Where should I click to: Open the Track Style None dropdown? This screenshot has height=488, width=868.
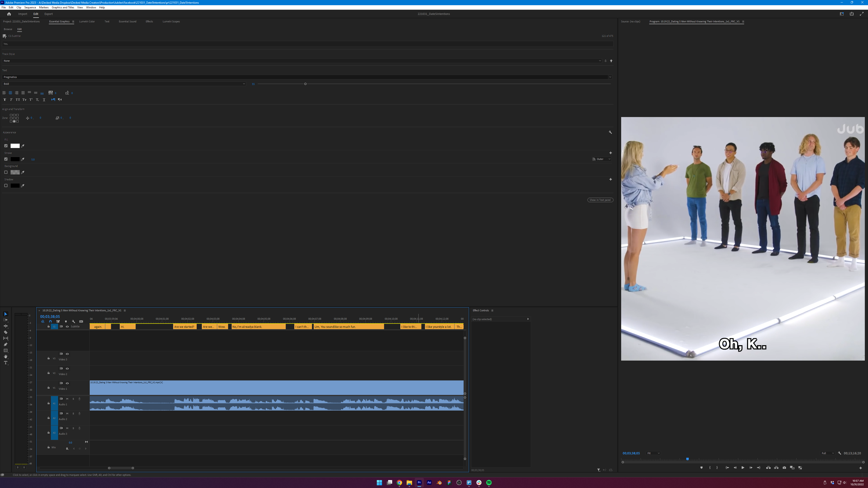[x=302, y=61]
